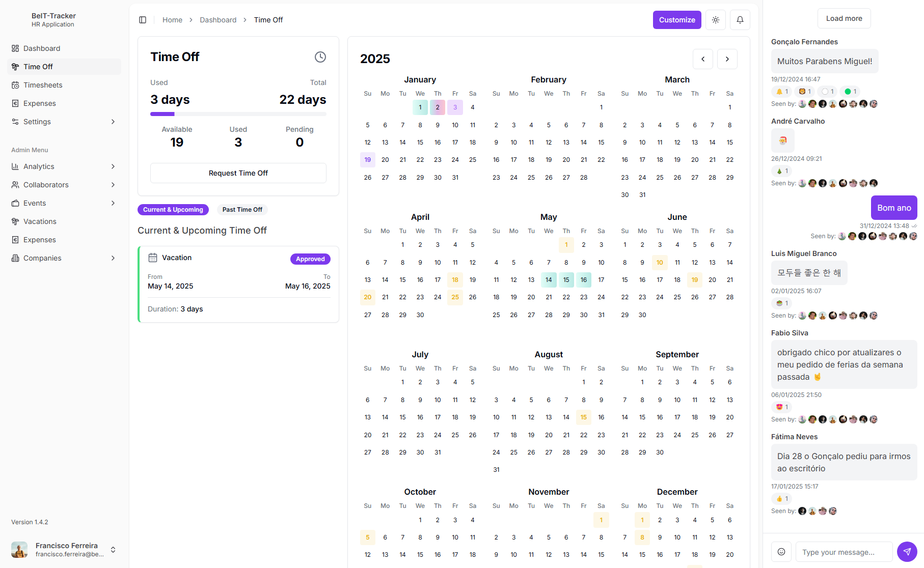Click the used days progress bar
Viewport: 924px width, 568px height.
pos(238,114)
